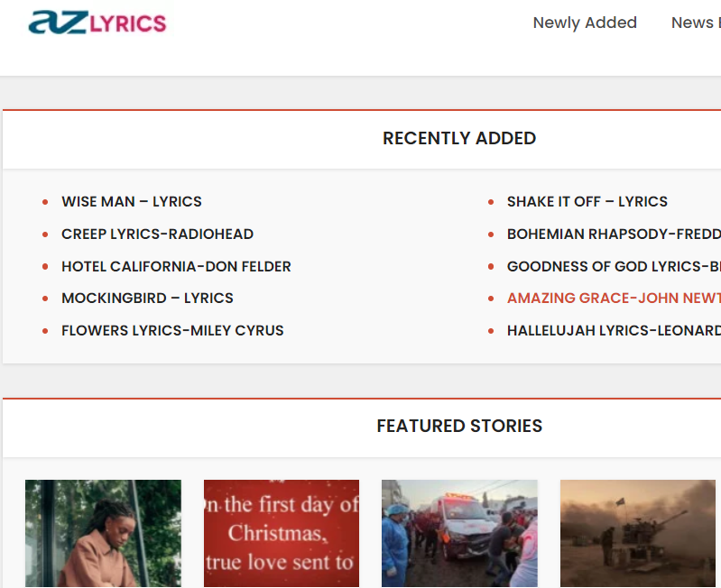Open Hallelujah Lyrics-Leonard Cohen link
Screen dimensions: 721x588
tap(614, 330)
